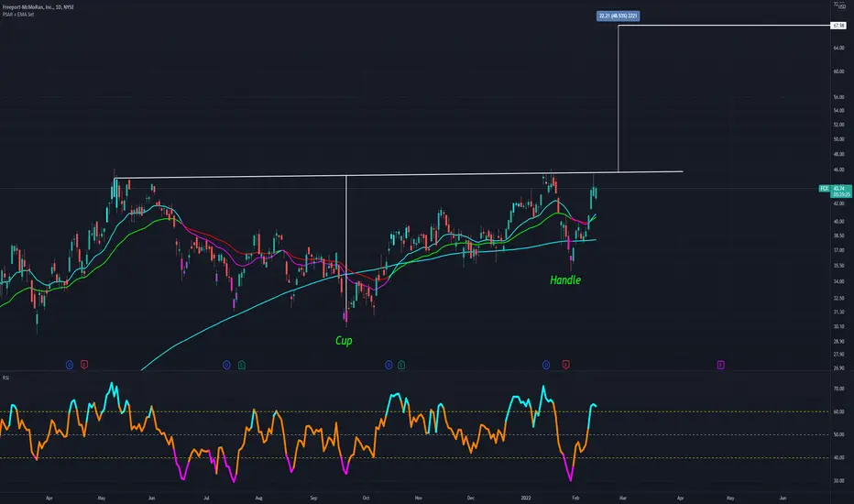Select the October 2021 blue dividend marker
Image resolution: width=854 pixels, height=504 pixels.
(x=389, y=365)
